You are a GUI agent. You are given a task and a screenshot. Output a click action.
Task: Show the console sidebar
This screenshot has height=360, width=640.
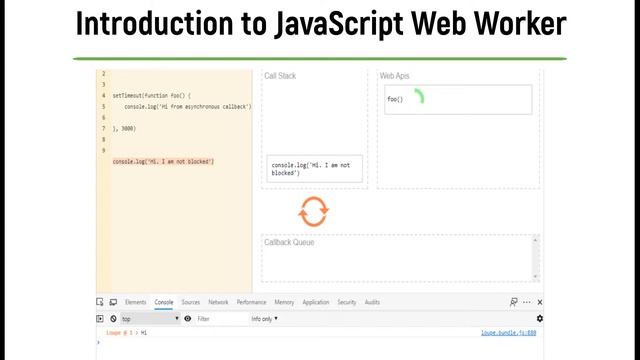pos(100,319)
